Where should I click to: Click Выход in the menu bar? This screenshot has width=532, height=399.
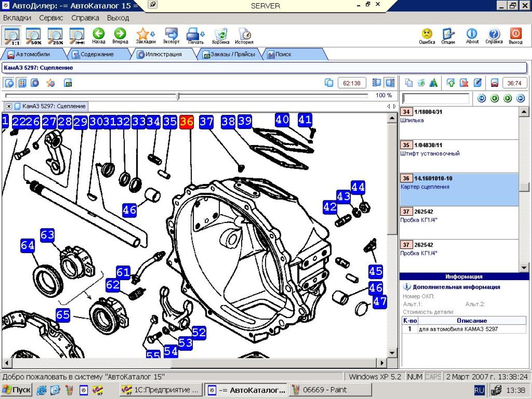[x=118, y=18]
